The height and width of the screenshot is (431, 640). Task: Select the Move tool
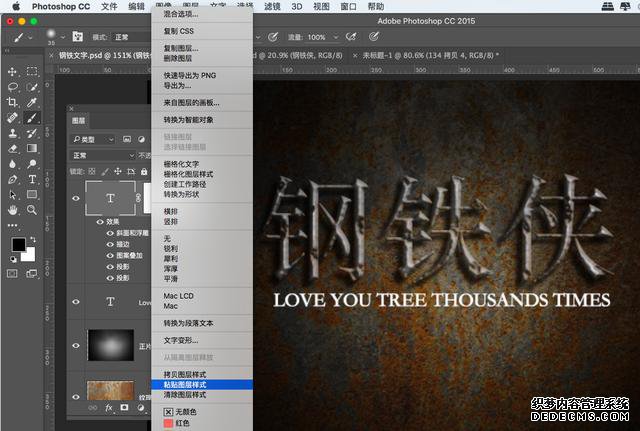[x=12, y=71]
